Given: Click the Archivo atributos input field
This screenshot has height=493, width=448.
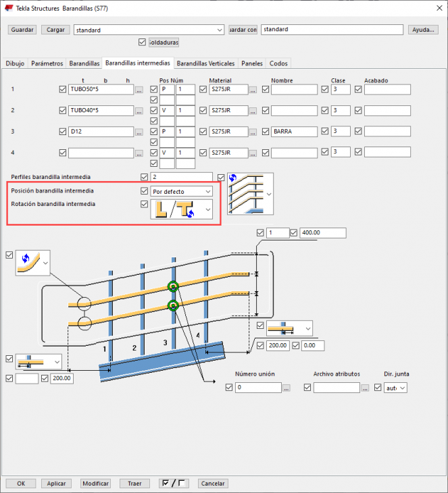Looking at the screenshot, I should point(337,388).
